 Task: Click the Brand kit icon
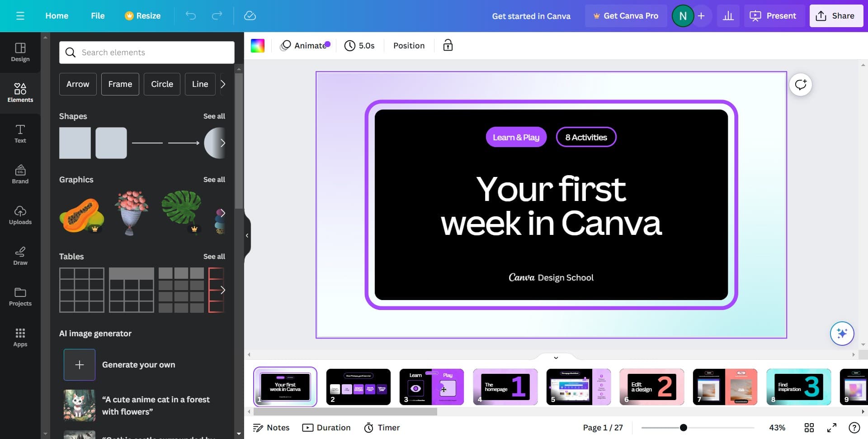(20, 174)
